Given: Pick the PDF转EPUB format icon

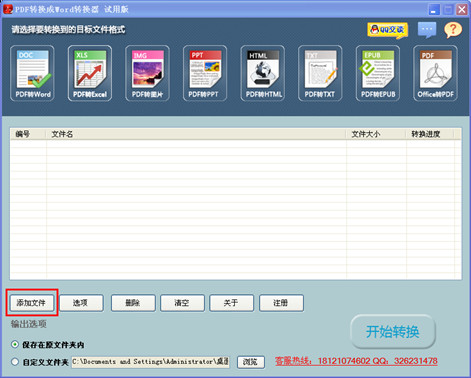Looking at the screenshot, I should 378,73.
